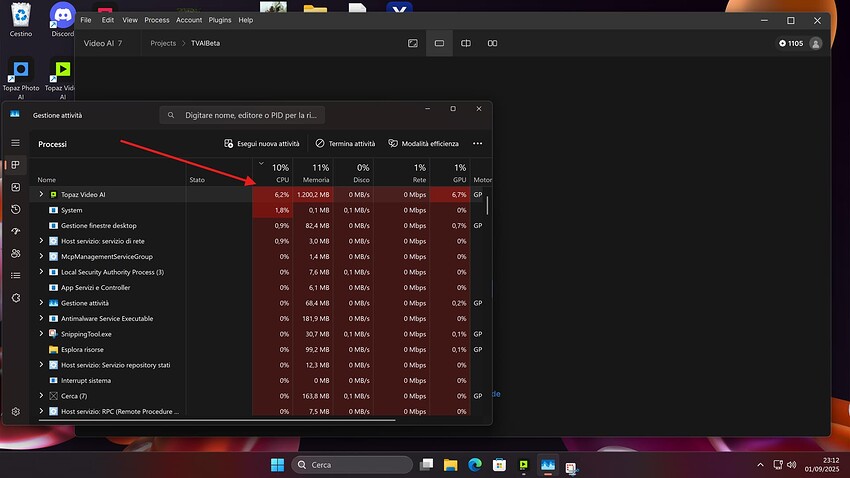This screenshot has height=478, width=850.
Task: Open File Explorer from taskbar
Action: (x=450, y=464)
